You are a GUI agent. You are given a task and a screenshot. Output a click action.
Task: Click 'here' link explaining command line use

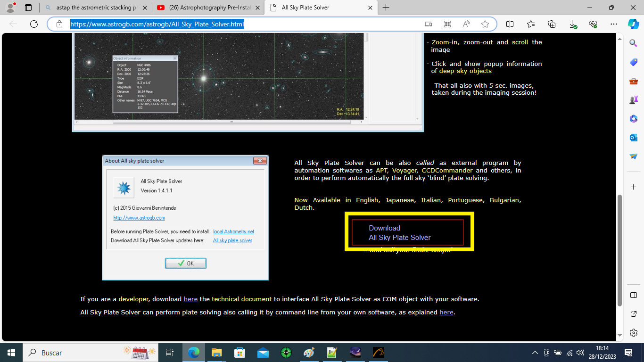tap(446, 312)
